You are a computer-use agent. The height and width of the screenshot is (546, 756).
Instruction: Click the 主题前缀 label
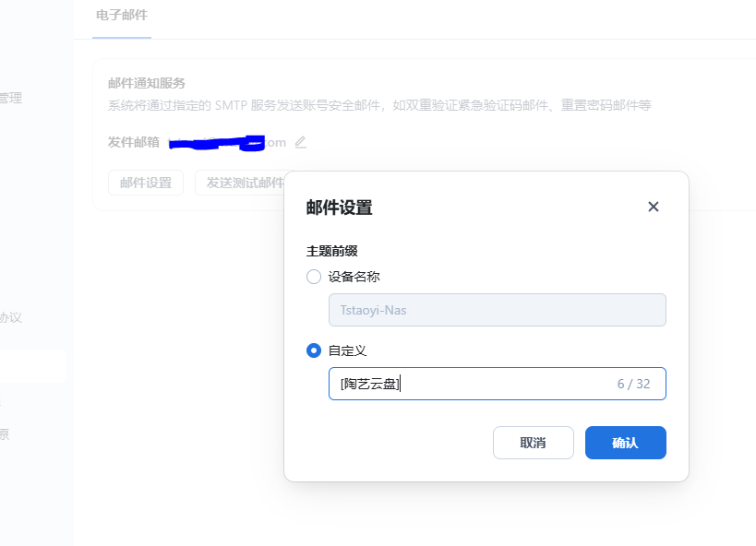331,251
